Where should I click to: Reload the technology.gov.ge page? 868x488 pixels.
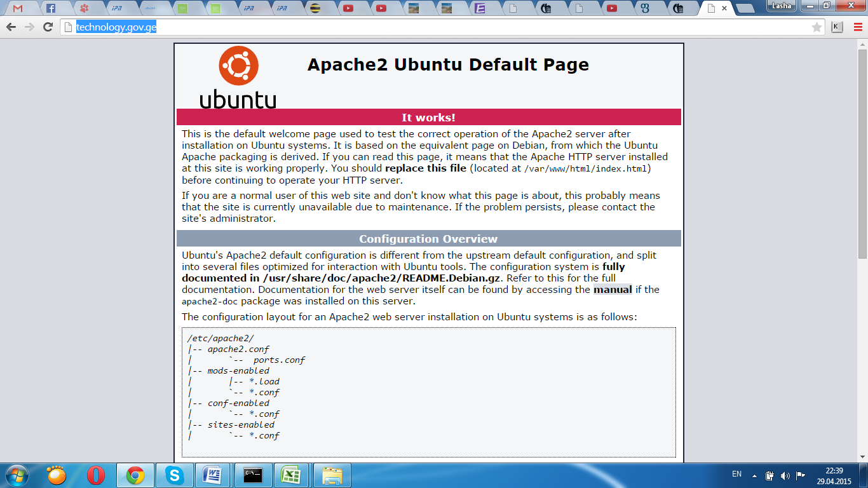(48, 27)
